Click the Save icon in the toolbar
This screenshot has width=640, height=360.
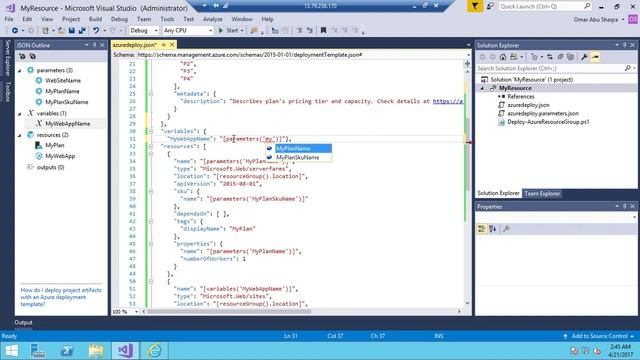pyautogui.click(x=72, y=31)
